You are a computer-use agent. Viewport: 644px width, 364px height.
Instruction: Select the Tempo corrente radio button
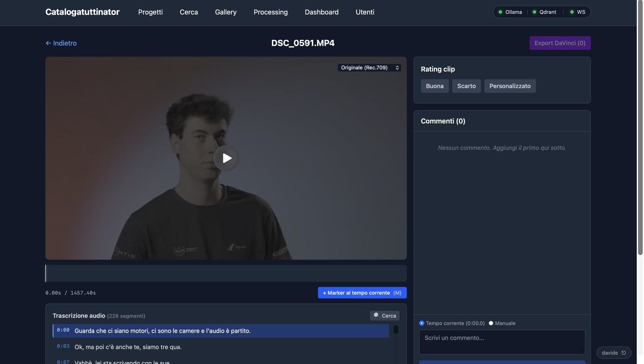point(422,323)
